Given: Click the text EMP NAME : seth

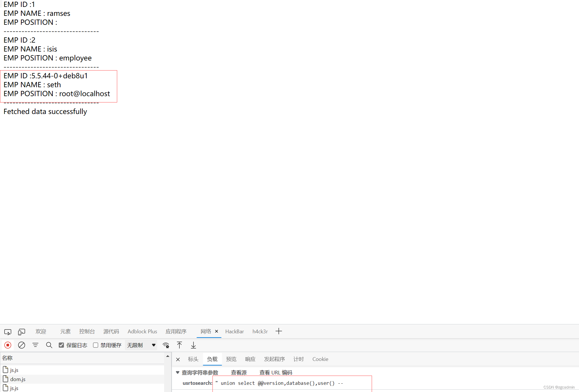Looking at the screenshot, I should pyautogui.click(x=32, y=85).
